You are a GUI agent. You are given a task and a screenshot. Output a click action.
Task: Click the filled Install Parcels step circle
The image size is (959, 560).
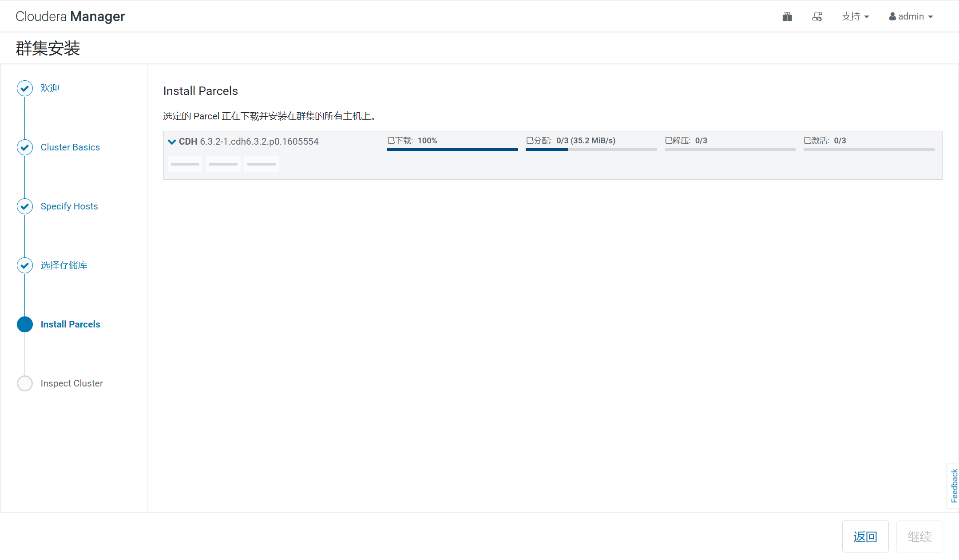click(x=25, y=324)
